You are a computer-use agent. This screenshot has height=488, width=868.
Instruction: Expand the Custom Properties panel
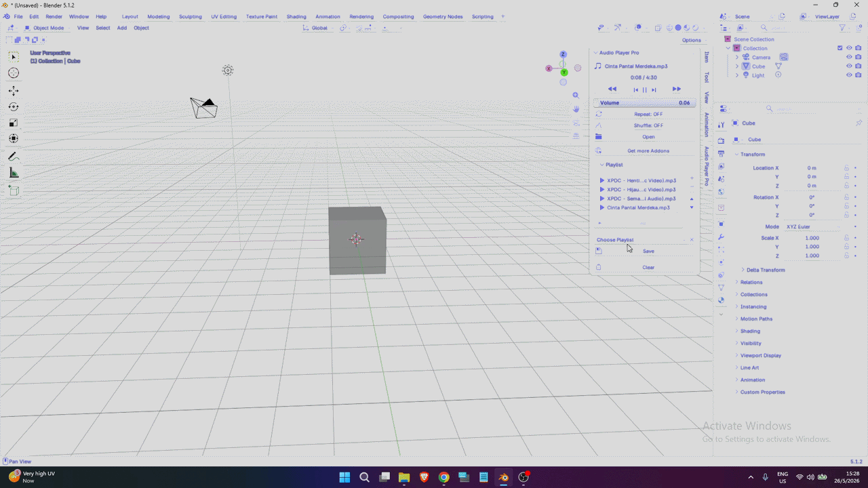(762, 392)
